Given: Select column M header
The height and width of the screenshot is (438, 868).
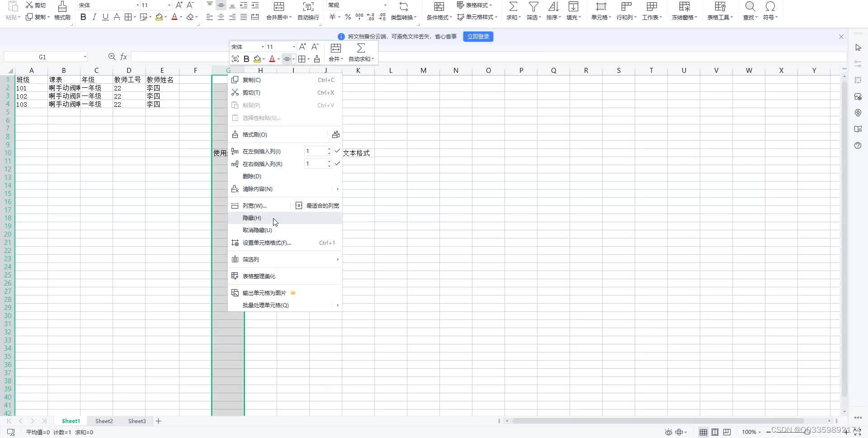Looking at the screenshot, I should pyautogui.click(x=423, y=71).
